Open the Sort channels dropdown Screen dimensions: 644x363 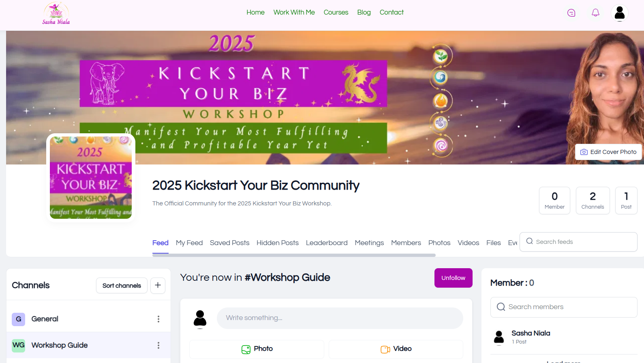[x=122, y=285]
